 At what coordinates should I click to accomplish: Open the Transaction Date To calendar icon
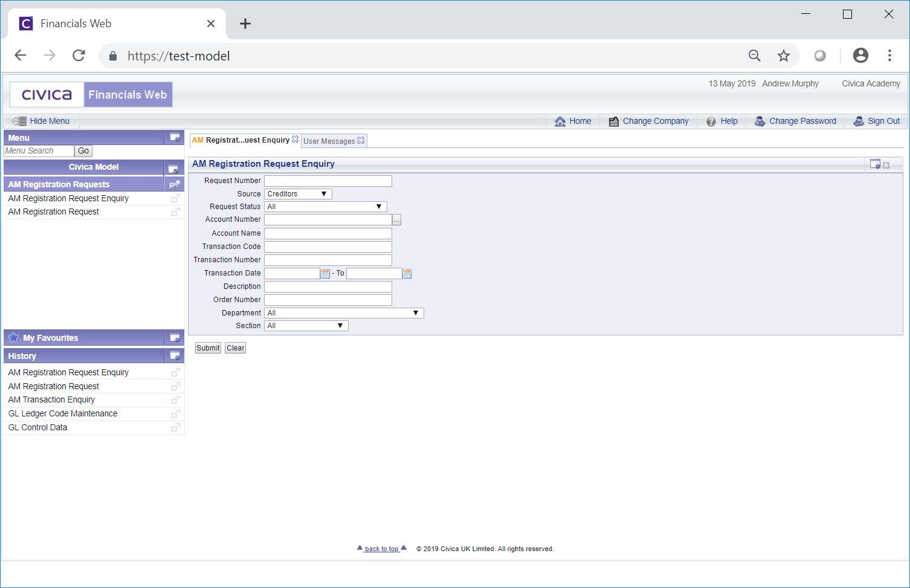407,273
